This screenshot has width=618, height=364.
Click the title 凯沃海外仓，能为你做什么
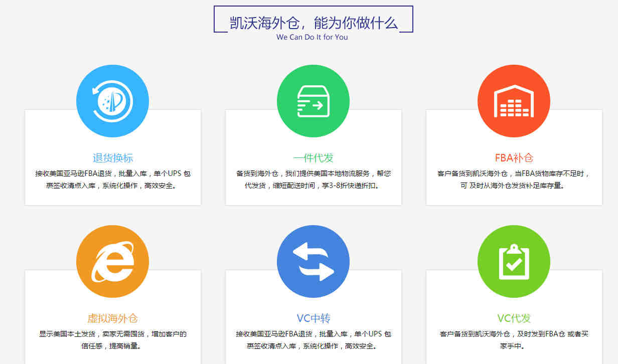tap(314, 23)
